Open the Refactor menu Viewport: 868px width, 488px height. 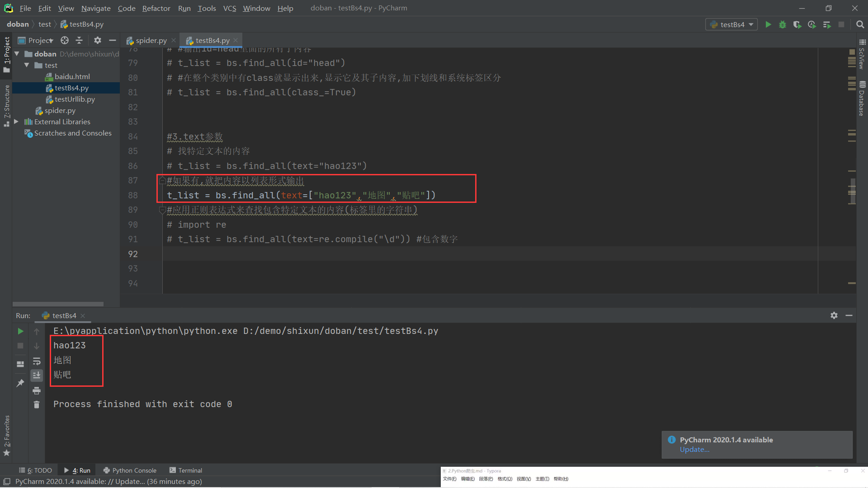(156, 8)
